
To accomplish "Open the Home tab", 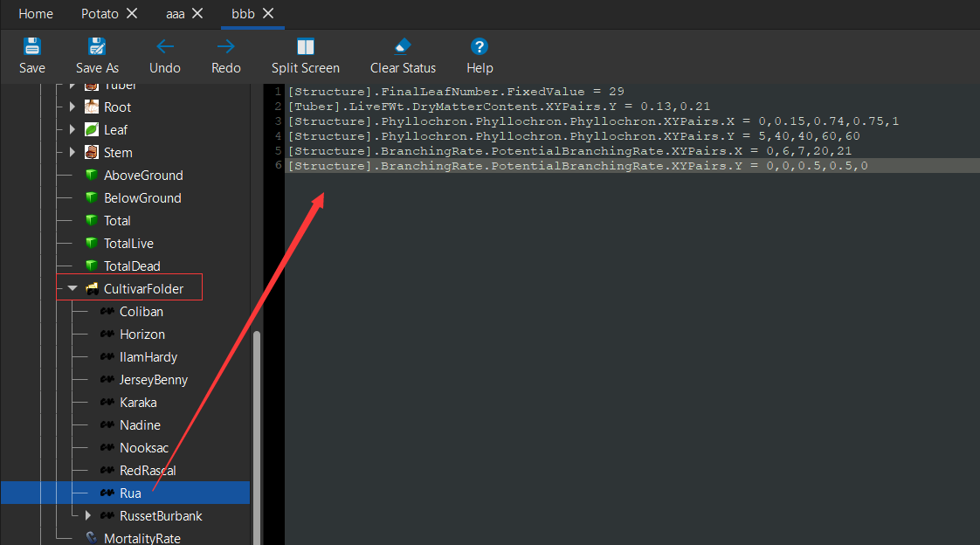I will tap(35, 13).
